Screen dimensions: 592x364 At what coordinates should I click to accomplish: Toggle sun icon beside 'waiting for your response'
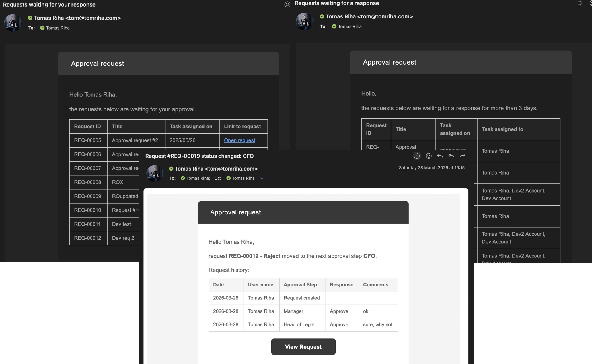287,5
